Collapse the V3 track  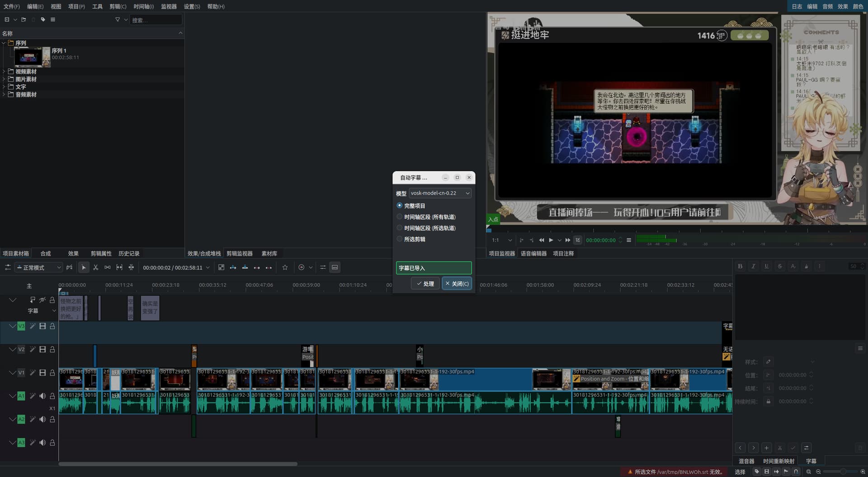(x=12, y=326)
